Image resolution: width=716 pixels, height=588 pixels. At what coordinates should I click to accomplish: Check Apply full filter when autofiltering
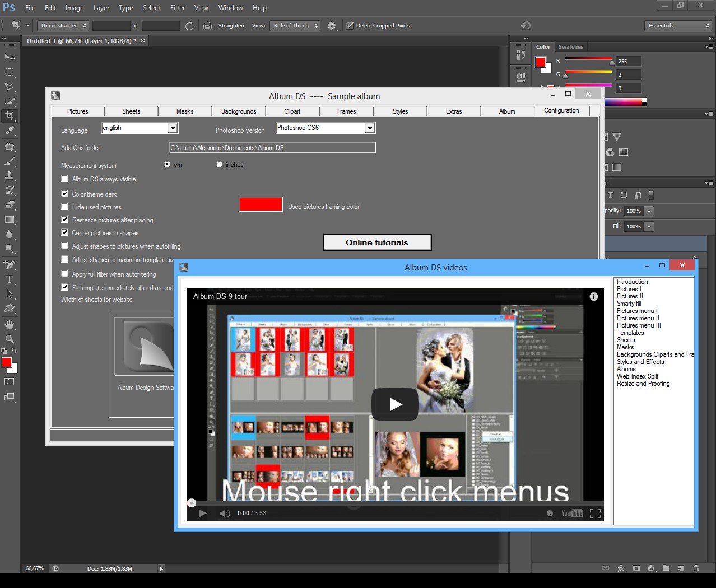pyautogui.click(x=65, y=274)
